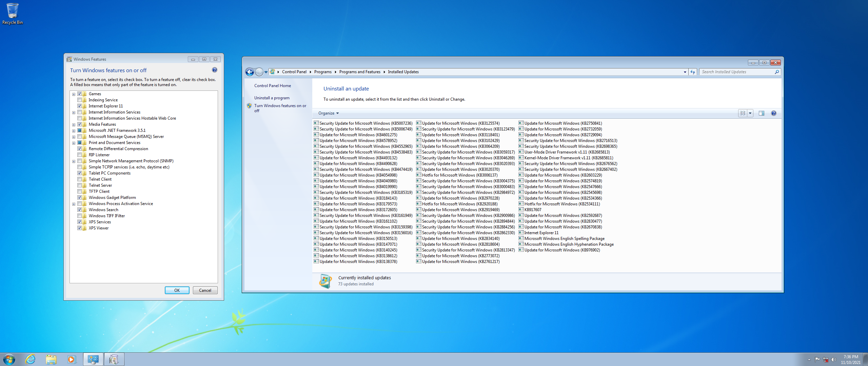Show hidden tray icons arrow

pos(809,360)
